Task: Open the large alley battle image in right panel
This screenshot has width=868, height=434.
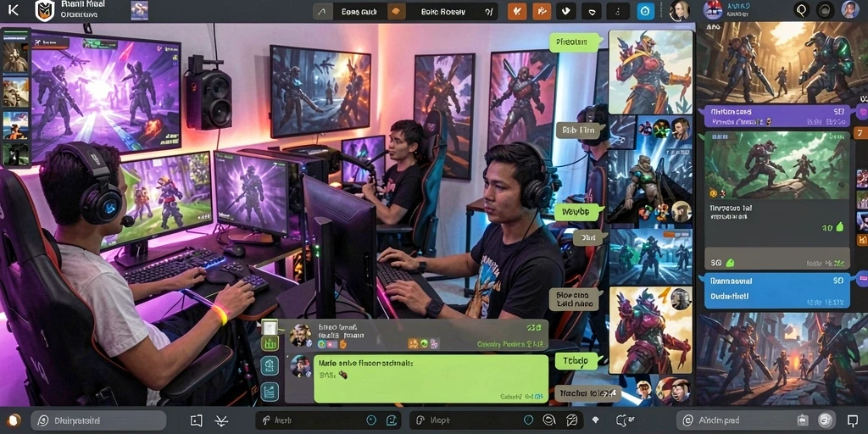Action: (x=782, y=61)
